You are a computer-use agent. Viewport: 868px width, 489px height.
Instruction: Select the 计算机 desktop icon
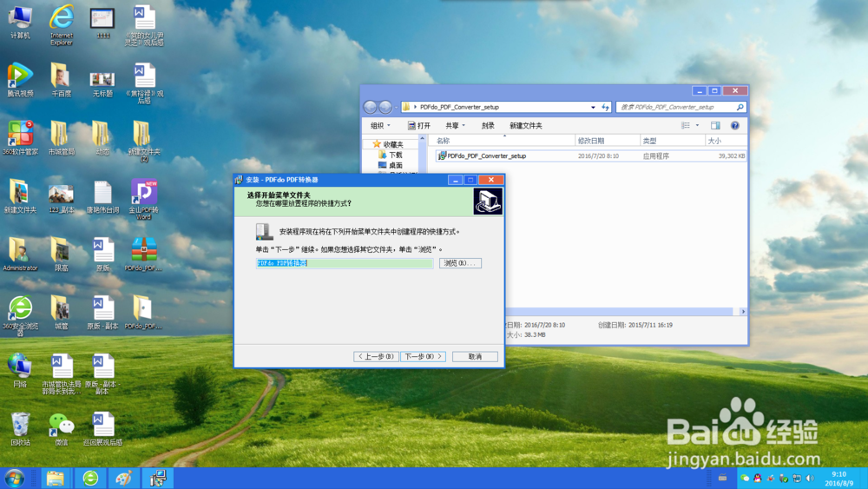pos(20,23)
